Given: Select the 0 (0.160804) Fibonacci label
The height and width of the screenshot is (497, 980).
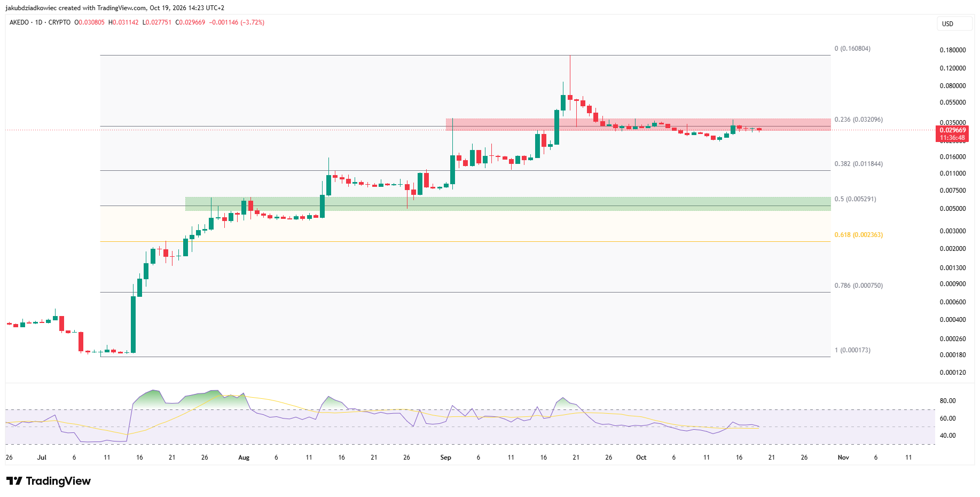Looking at the screenshot, I should coord(852,49).
